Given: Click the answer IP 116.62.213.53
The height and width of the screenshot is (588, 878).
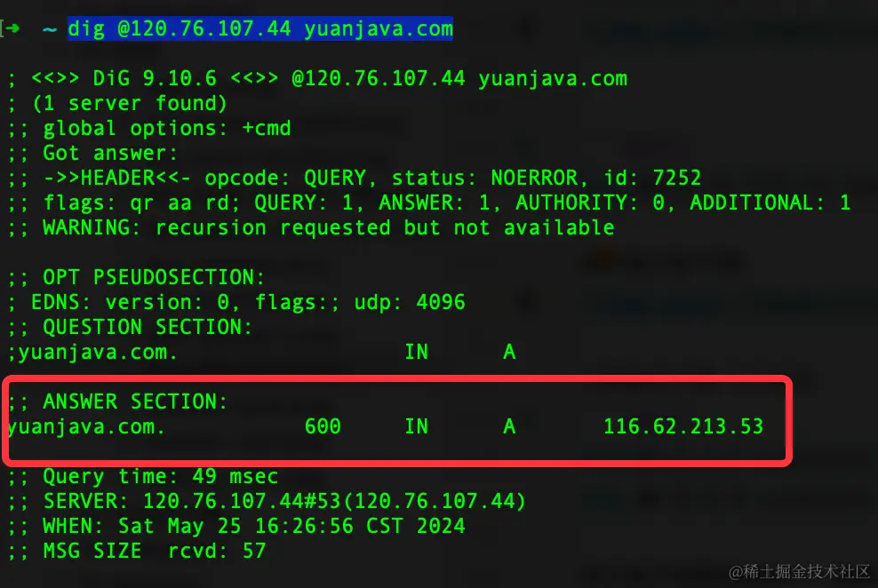Looking at the screenshot, I should [x=683, y=427].
